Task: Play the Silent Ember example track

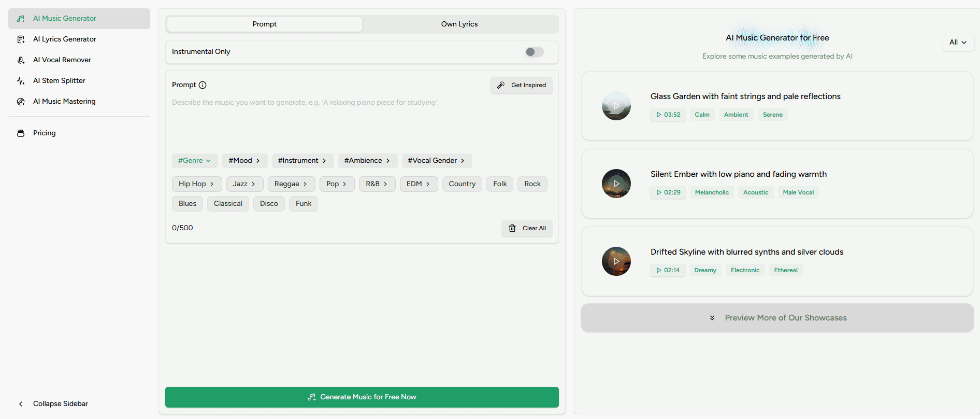Action: coord(616,184)
